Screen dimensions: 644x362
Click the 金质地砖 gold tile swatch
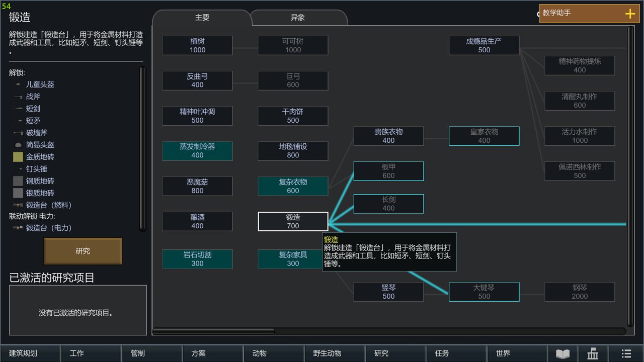[x=18, y=157]
